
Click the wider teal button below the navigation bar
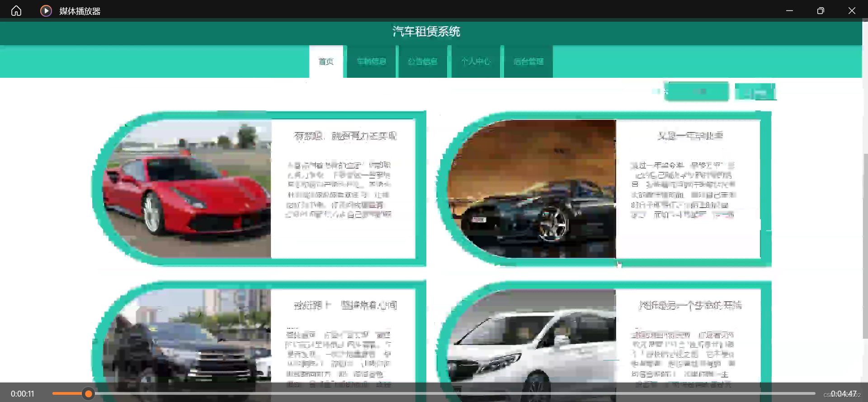click(697, 91)
